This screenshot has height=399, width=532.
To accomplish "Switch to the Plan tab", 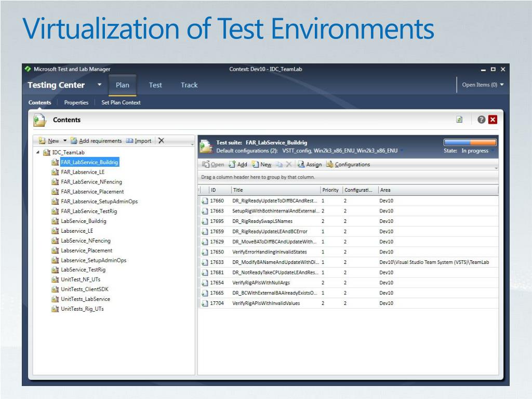I will [123, 85].
